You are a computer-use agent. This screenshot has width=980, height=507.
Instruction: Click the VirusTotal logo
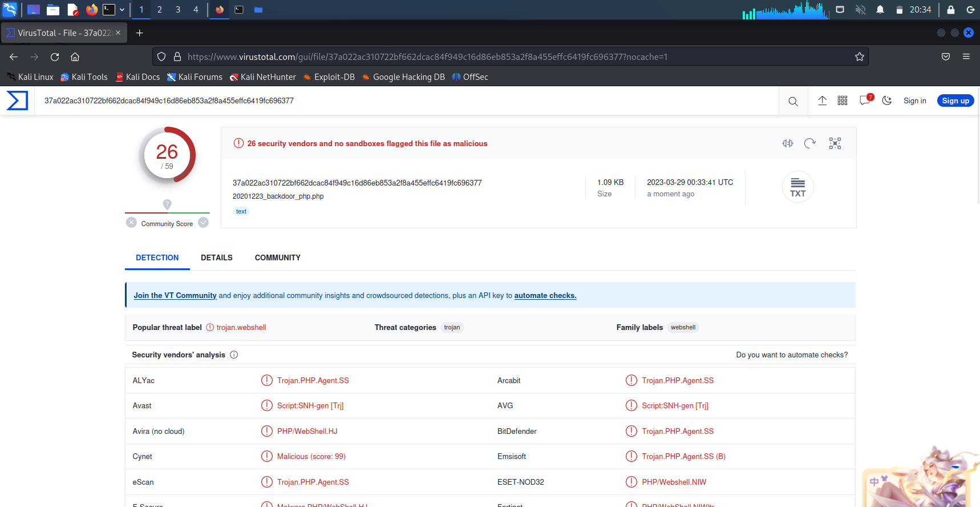[x=17, y=100]
